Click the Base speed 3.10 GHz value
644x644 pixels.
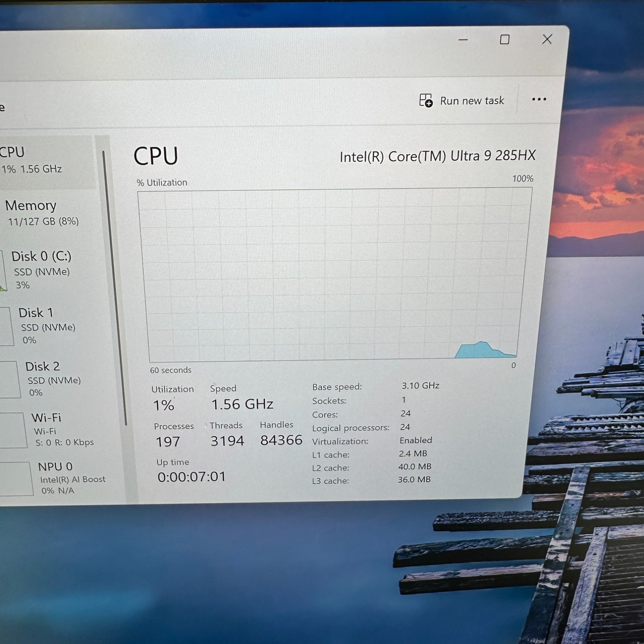point(420,386)
